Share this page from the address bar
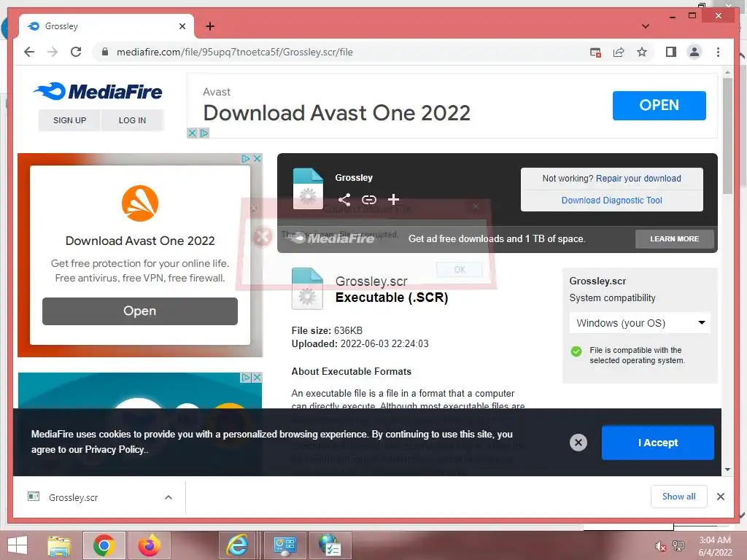The image size is (747, 560). coord(619,52)
